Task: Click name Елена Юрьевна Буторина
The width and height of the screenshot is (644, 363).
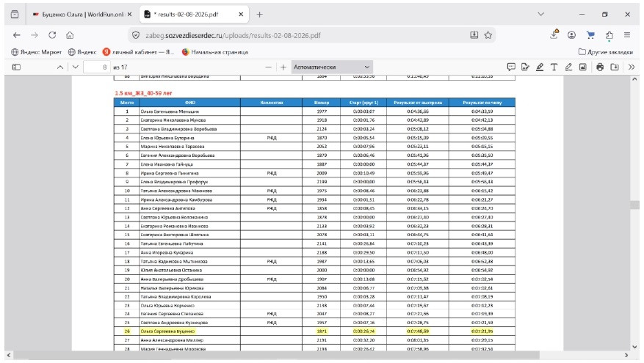Action: [167, 138]
